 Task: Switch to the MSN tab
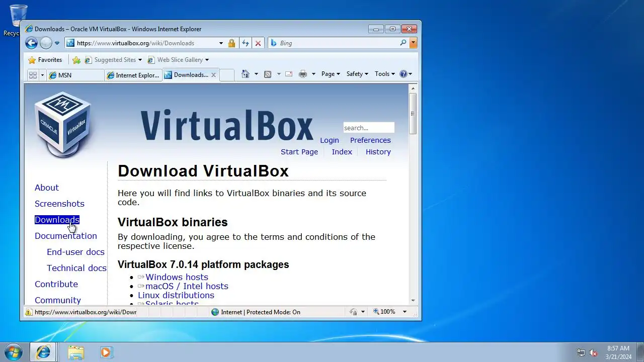point(75,75)
